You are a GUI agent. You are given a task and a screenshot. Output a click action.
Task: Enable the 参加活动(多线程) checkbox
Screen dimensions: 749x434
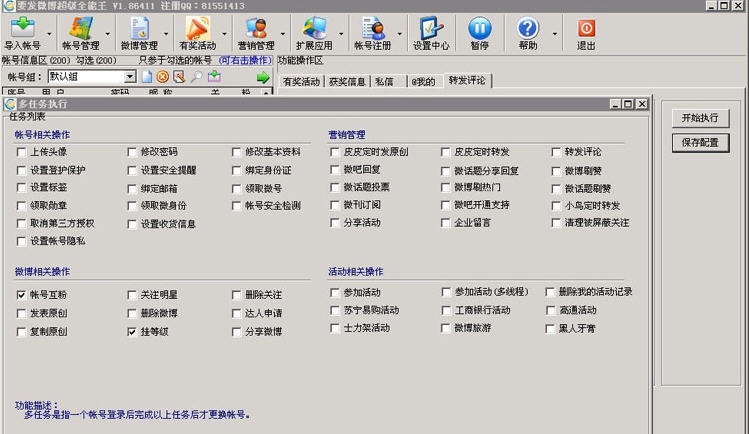coord(446,292)
